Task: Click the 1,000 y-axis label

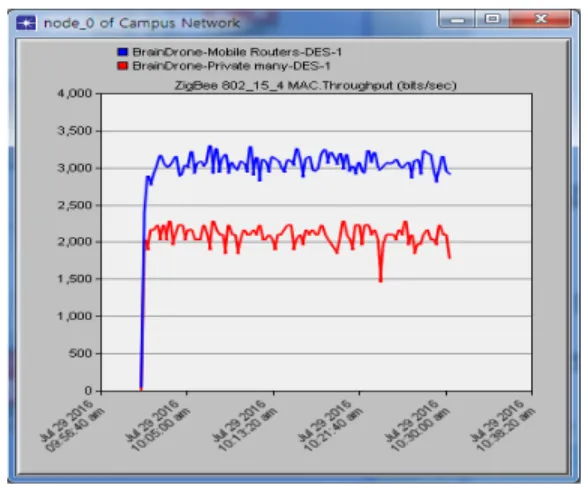Action: (x=75, y=316)
